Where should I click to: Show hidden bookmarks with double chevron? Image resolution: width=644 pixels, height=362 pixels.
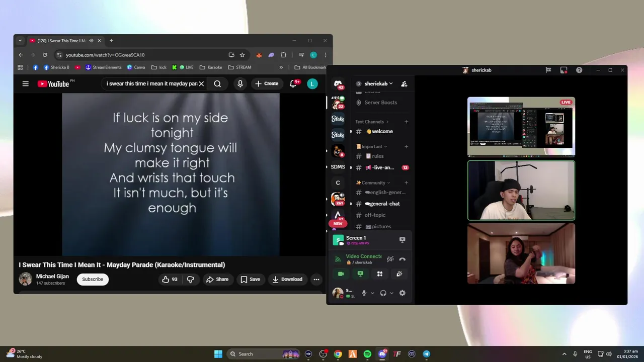281,67
